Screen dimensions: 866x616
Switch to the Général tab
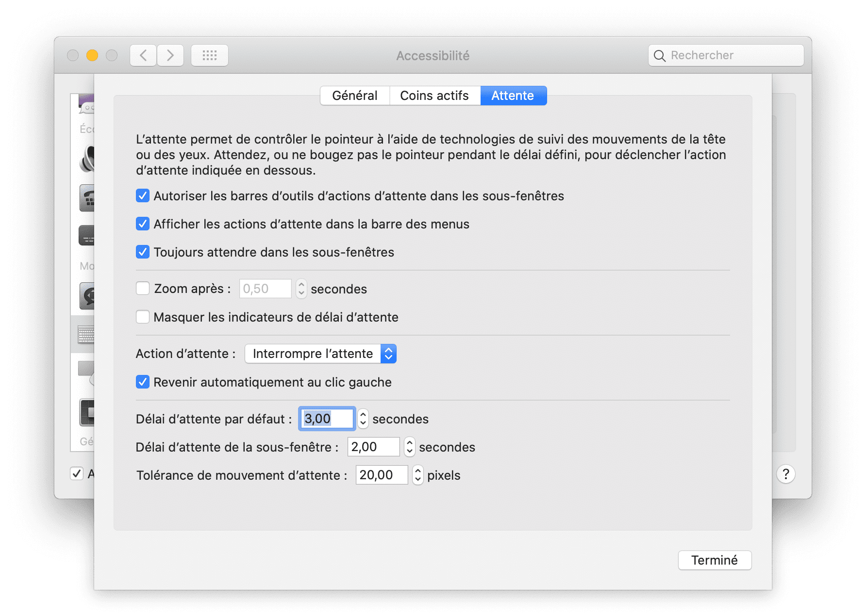tap(355, 96)
